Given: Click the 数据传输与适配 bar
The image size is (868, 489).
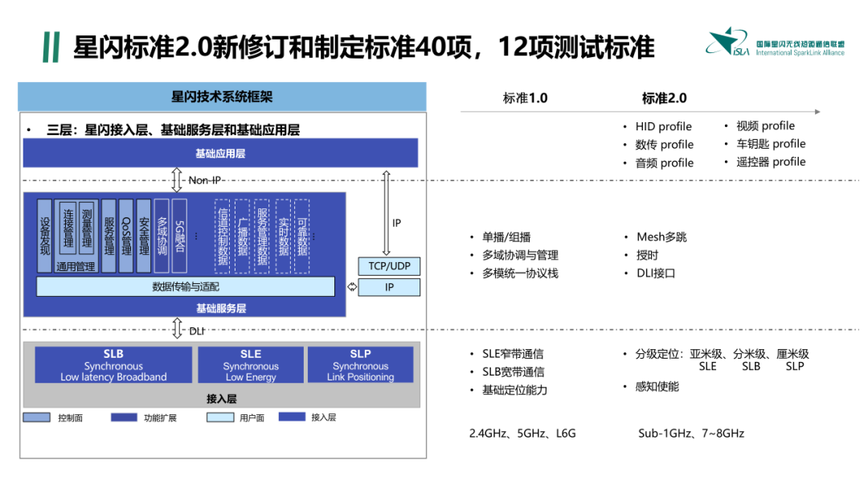Looking at the screenshot, I should point(186,287).
